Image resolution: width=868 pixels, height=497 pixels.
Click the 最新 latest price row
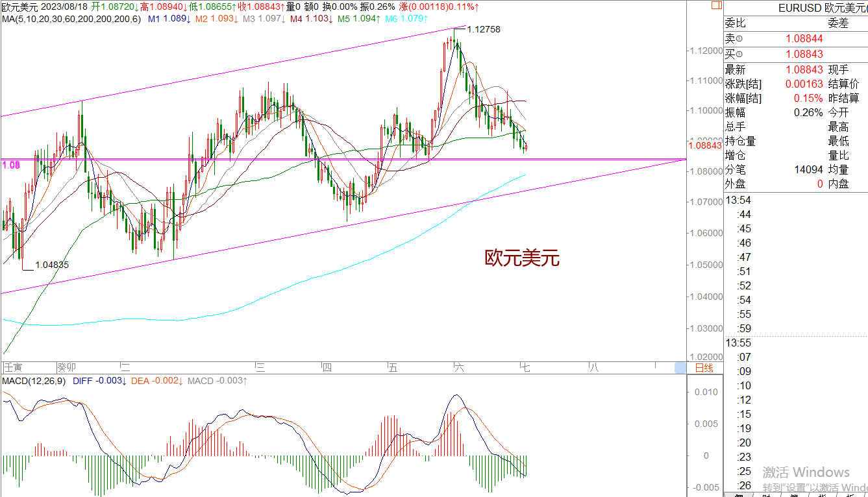(796, 69)
